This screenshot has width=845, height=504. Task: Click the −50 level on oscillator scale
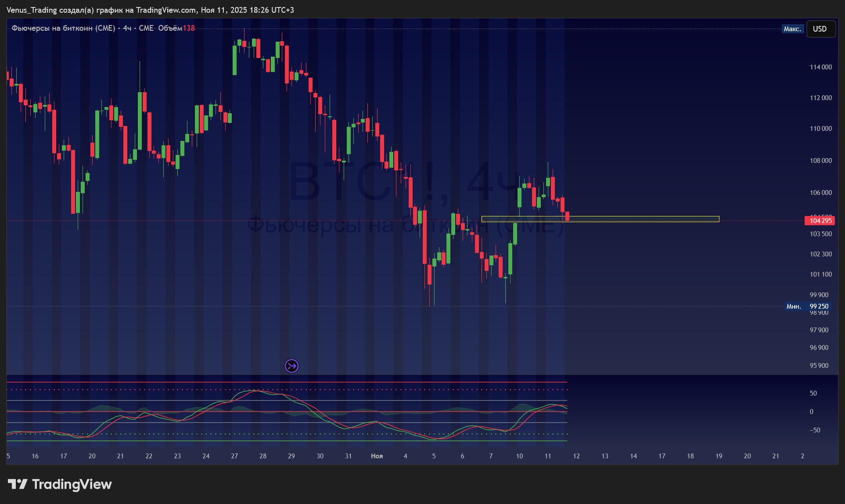pyautogui.click(x=814, y=430)
